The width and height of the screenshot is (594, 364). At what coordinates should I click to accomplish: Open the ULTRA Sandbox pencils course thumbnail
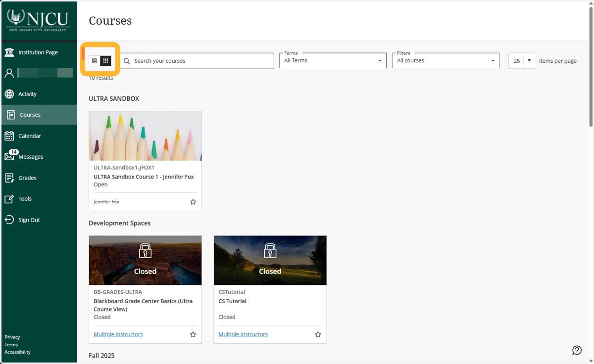(x=145, y=136)
